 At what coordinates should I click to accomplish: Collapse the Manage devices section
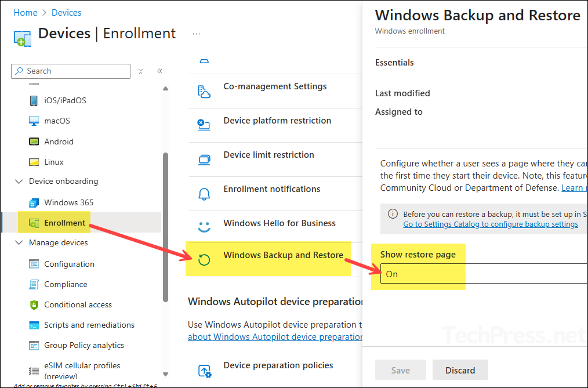point(18,243)
